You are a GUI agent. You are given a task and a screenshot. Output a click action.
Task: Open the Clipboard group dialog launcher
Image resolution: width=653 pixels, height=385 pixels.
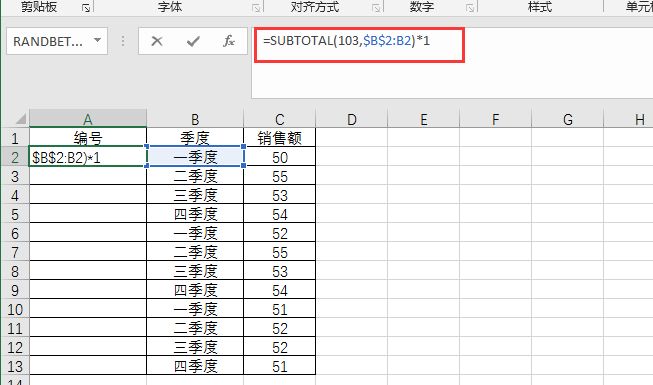[86, 8]
